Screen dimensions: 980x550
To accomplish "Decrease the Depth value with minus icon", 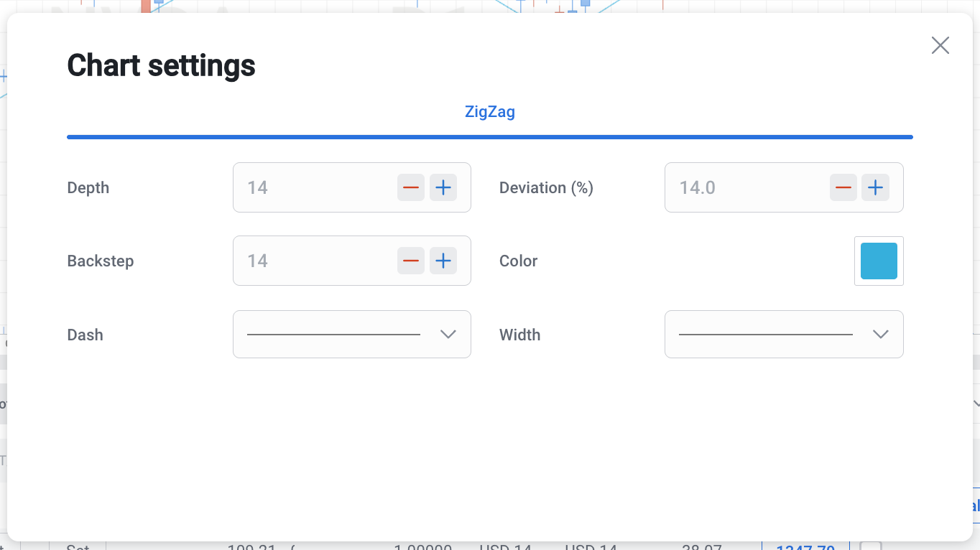I will (411, 187).
